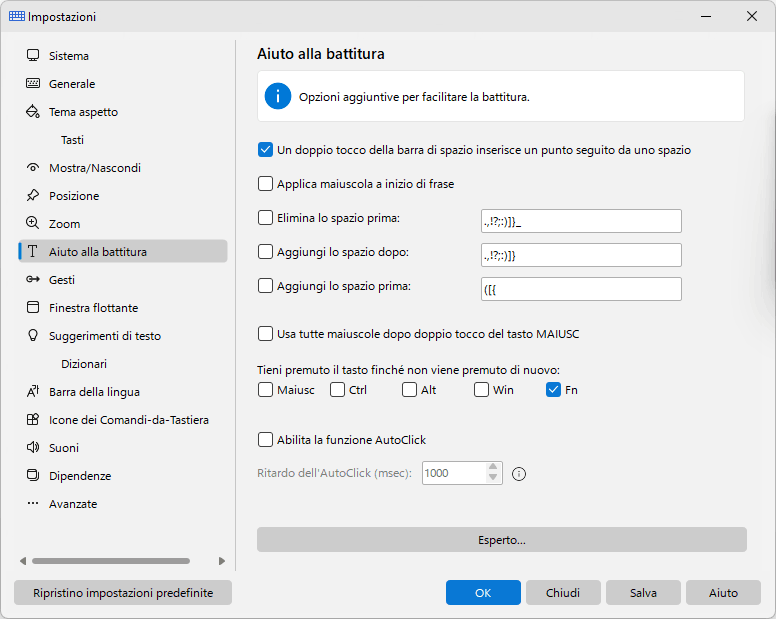
Task: Click the Esperto... button
Action: 502,539
